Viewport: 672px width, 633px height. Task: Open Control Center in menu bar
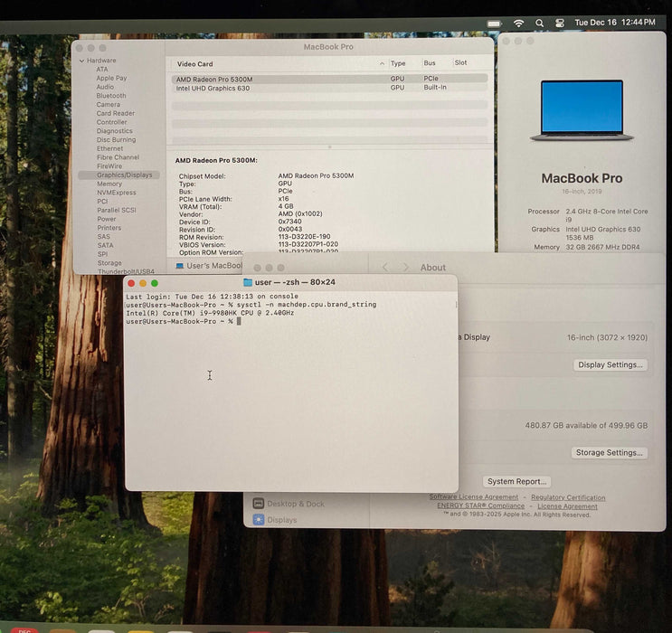(x=560, y=24)
